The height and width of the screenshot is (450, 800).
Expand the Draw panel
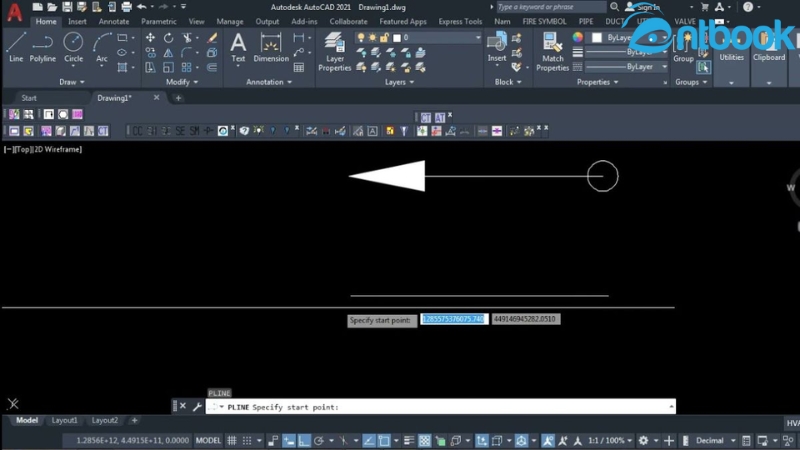71,82
